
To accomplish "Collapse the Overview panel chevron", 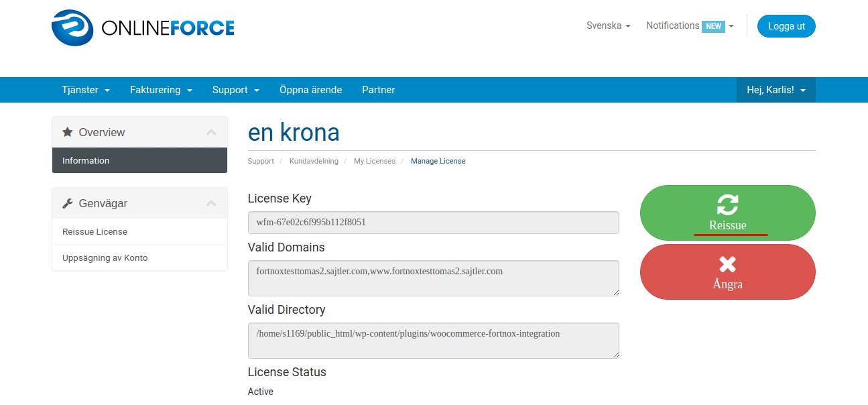I will coord(211,132).
